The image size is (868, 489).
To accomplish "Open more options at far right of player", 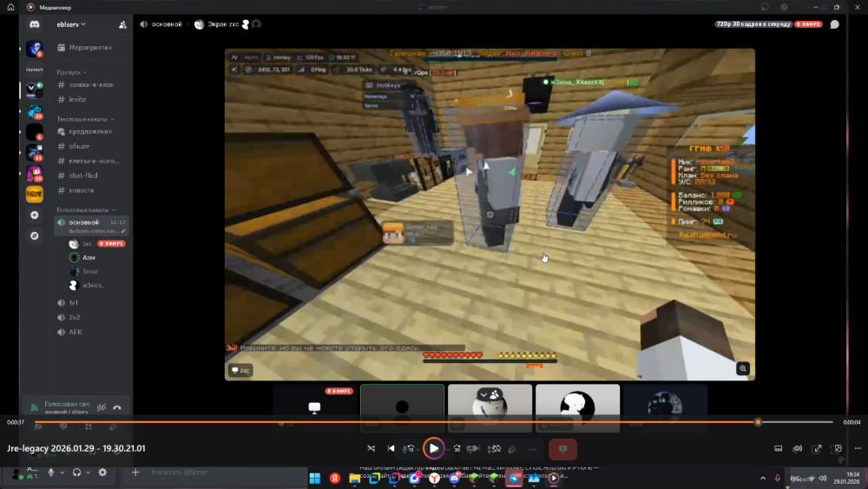I will (x=858, y=448).
